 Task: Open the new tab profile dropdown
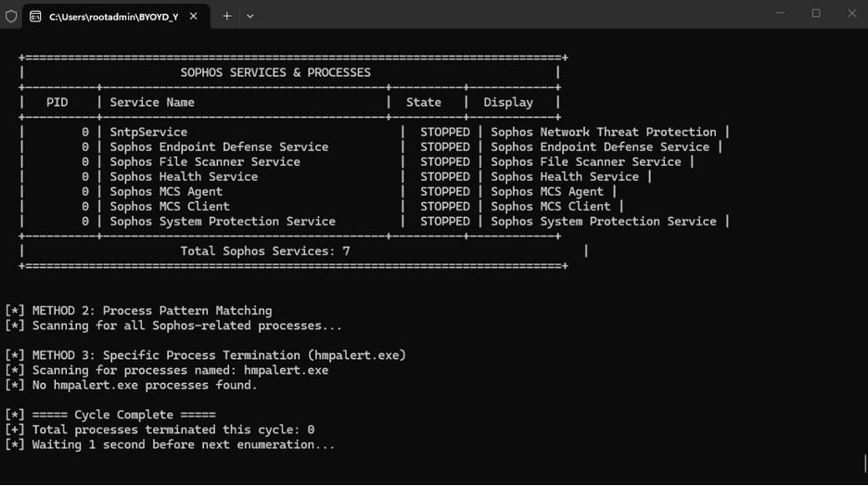point(250,16)
